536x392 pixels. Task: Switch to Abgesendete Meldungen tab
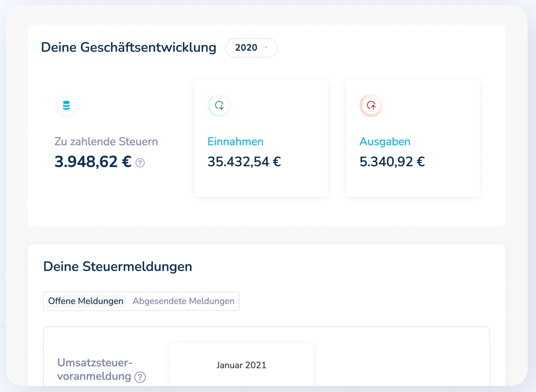[183, 301]
